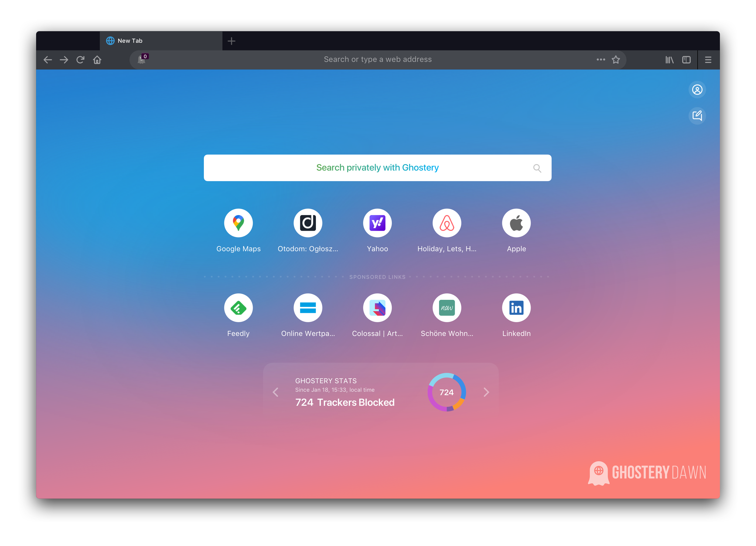Show previous Ghostery stats slide
The width and height of the screenshot is (756, 546).
[275, 392]
